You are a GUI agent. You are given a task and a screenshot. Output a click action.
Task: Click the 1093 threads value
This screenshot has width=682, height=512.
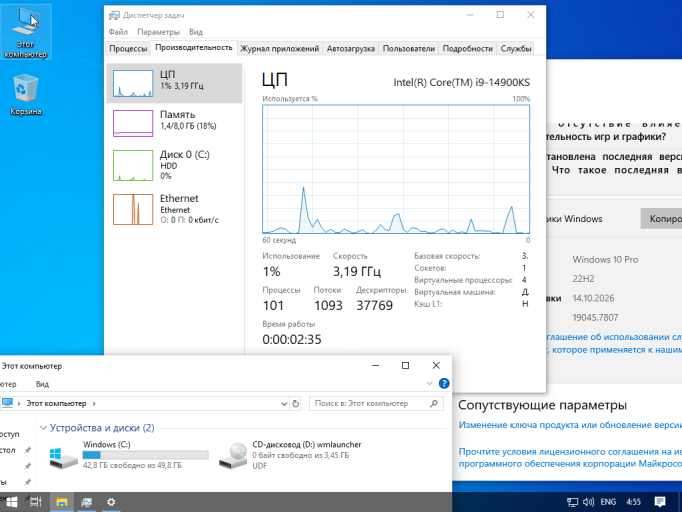tap(328, 305)
